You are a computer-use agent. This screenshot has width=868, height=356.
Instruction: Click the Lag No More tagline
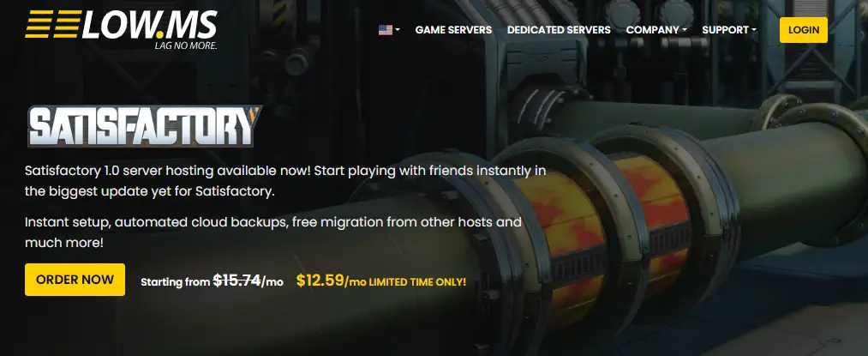(185, 45)
